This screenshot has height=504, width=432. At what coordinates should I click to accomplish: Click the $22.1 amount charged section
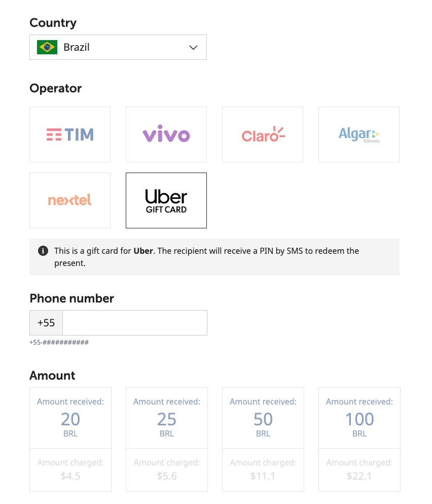tap(359, 470)
